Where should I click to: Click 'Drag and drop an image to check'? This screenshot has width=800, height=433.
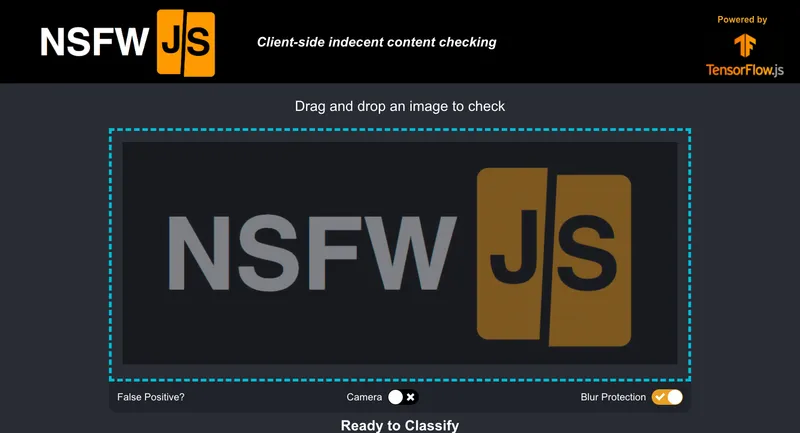pyautogui.click(x=400, y=106)
